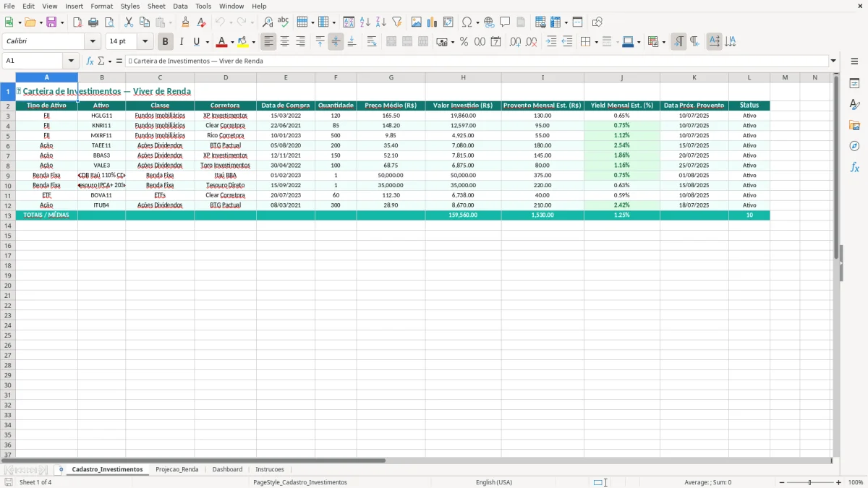Insert a chart from the toolbar

pos(433,22)
